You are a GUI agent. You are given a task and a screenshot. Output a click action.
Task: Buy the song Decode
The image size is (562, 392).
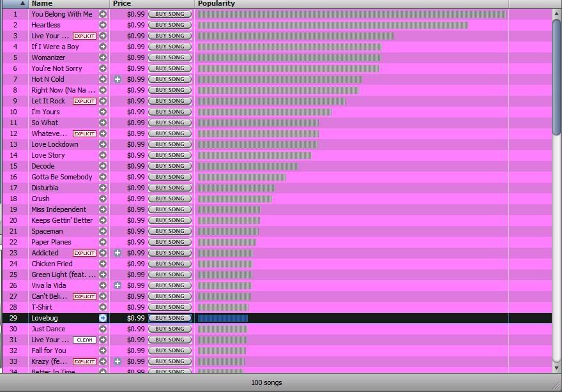[x=170, y=166]
